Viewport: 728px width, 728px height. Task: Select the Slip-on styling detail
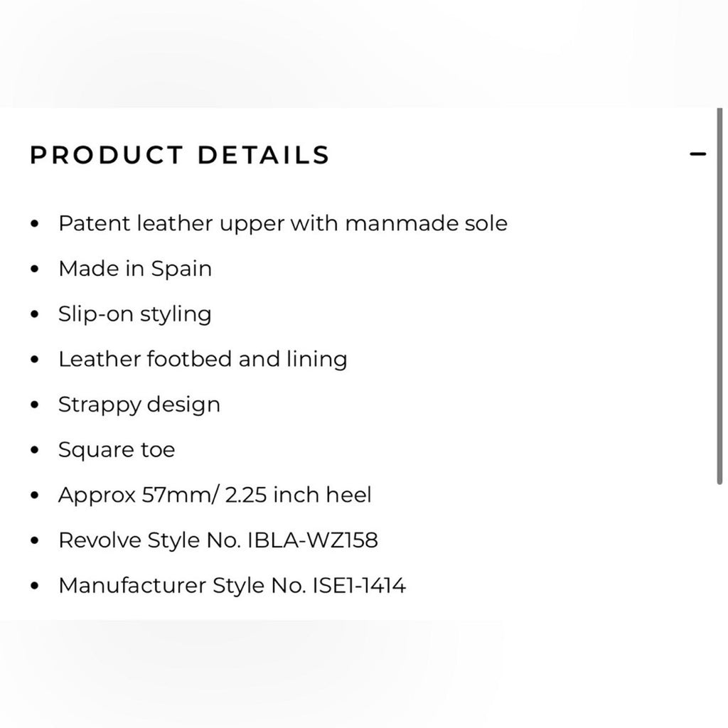[x=135, y=314]
